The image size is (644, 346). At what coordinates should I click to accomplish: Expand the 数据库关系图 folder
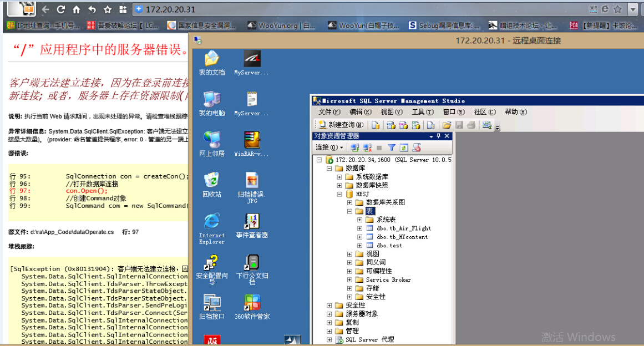(x=349, y=202)
